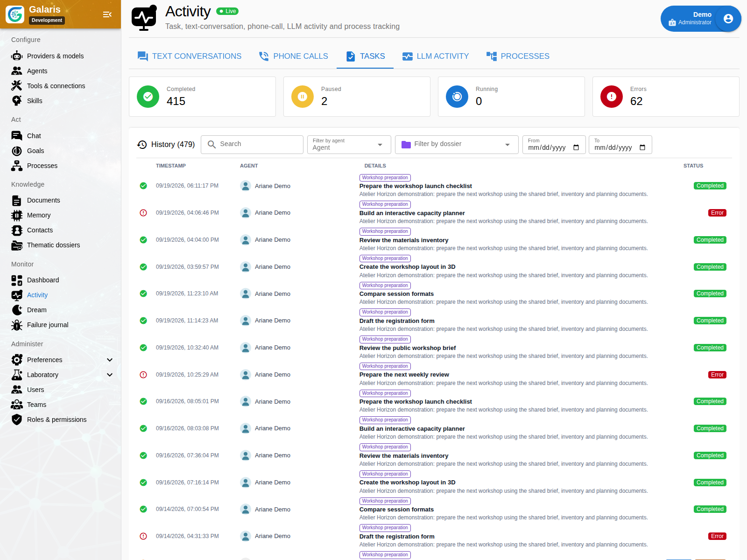The height and width of the screenshot is (560, 747).
Task: Select the Tasks tab
Action: (365, 56)
